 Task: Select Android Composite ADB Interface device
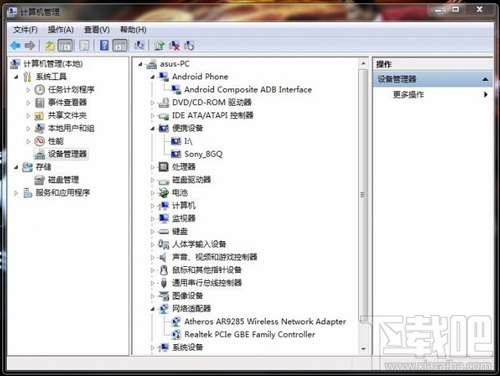coord(248,89)
